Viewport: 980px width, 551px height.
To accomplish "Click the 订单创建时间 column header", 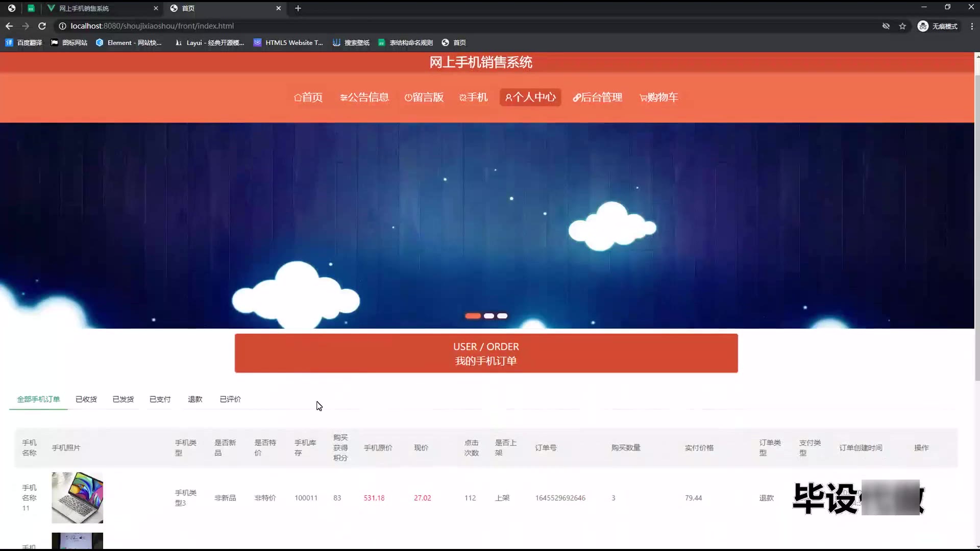I will 861,448.
